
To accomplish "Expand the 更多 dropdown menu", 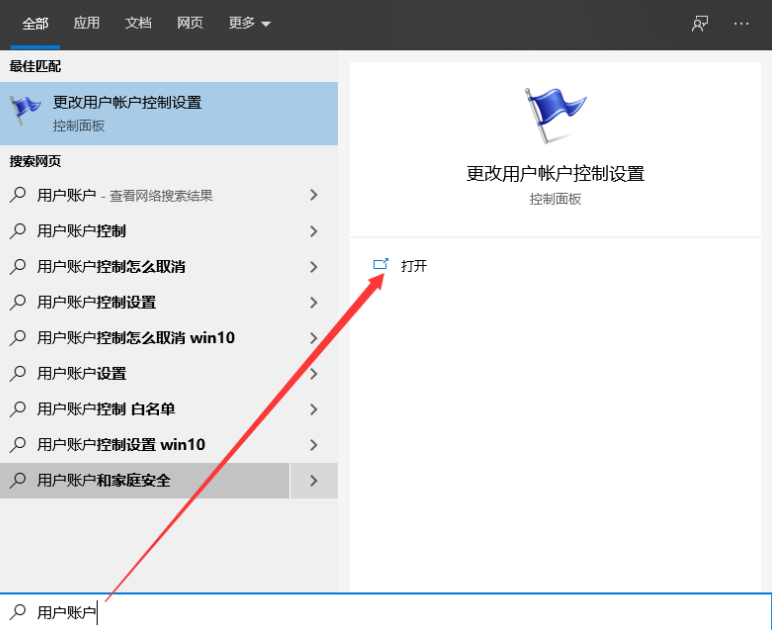I will 249,23.
